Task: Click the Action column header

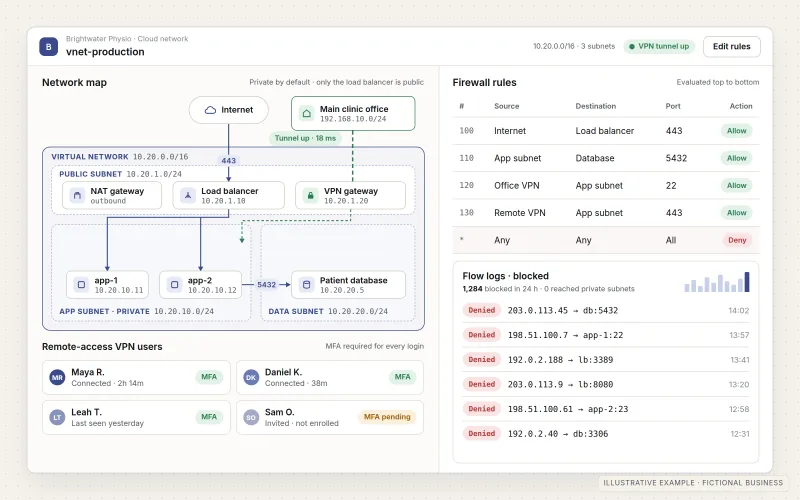Action: click(741, 106)
